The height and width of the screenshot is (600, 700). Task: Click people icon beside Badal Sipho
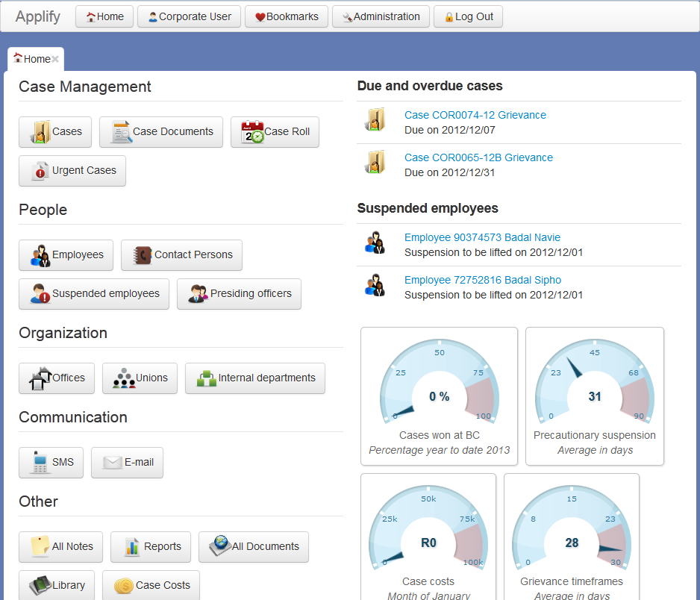pos(375,285)
